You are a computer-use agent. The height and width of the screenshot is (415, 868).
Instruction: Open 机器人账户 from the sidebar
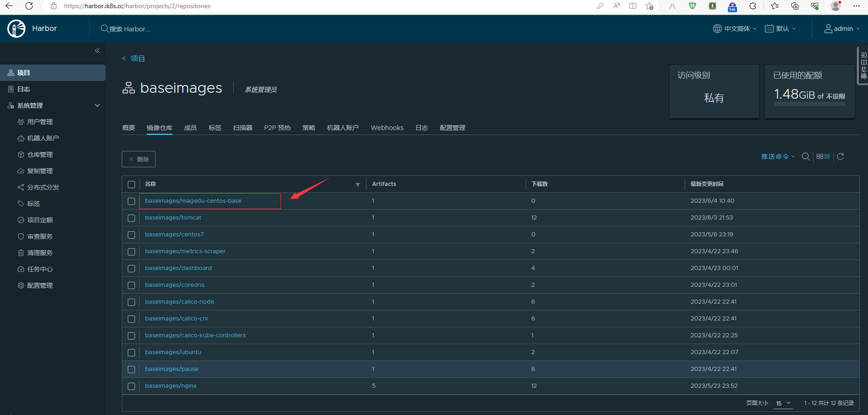pos(43,138)
